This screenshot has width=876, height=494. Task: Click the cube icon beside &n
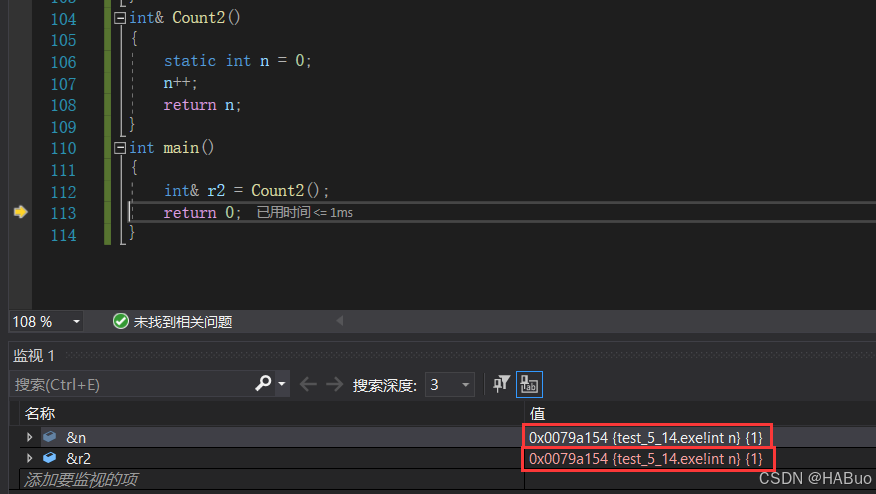pos(50,436)
